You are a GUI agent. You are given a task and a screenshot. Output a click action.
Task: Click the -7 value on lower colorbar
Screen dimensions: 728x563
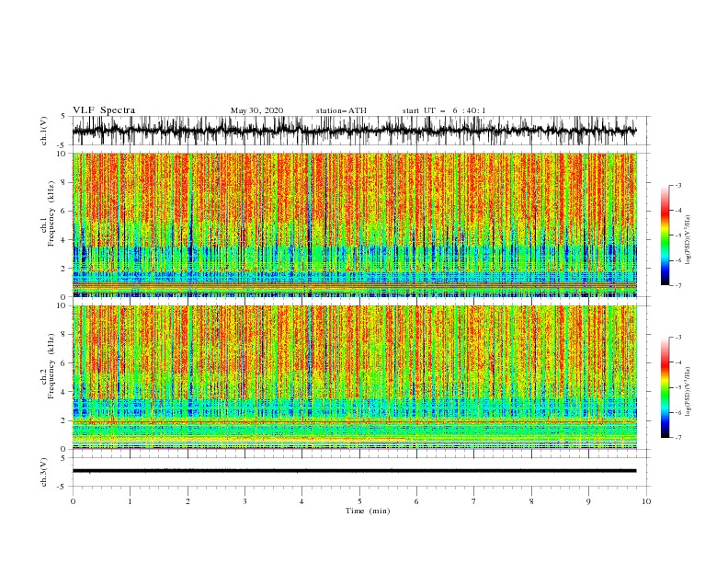point(677,437)
